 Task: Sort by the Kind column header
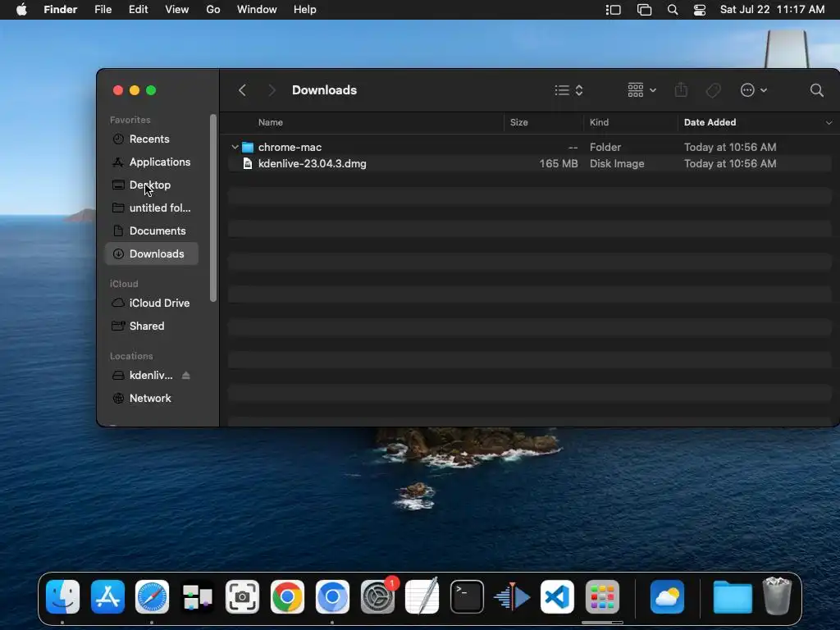click(x=599, y=122)
